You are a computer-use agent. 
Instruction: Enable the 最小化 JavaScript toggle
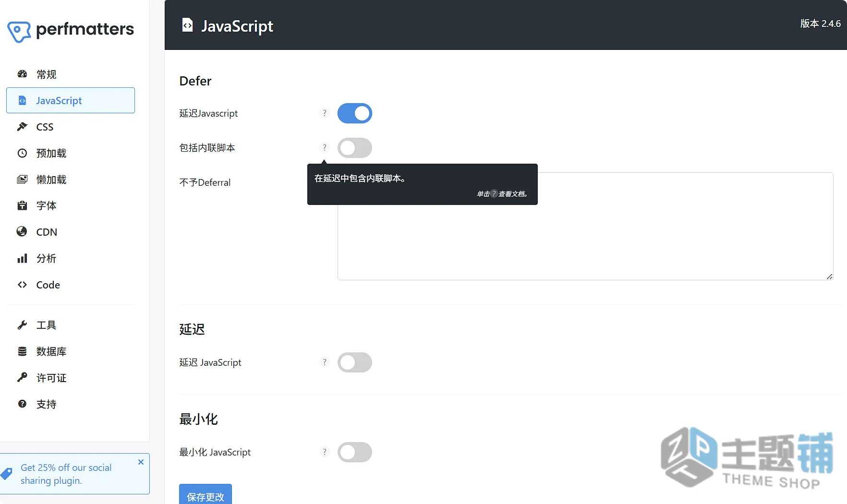coord(355,452)
